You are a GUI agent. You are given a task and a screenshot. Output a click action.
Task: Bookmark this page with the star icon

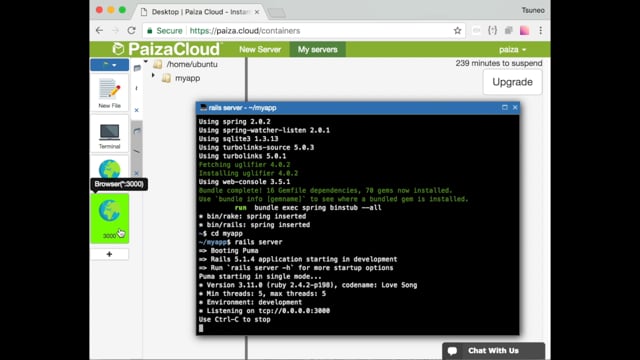click(x=457, y=31)
